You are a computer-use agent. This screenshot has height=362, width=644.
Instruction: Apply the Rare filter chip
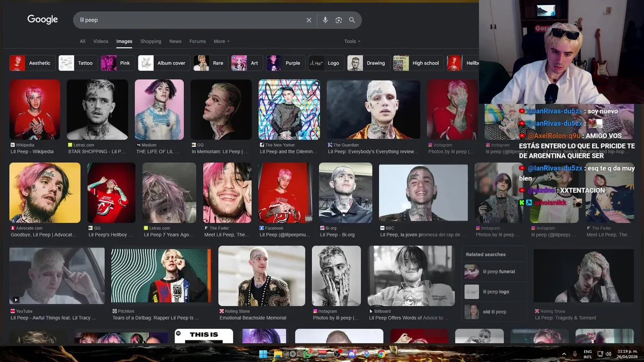pos(210,63)
